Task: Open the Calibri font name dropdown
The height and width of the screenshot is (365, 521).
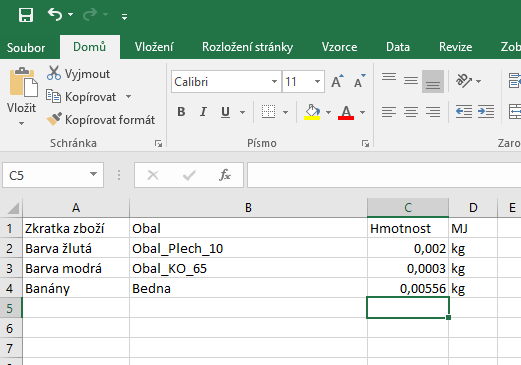Action: click(274, 81)
